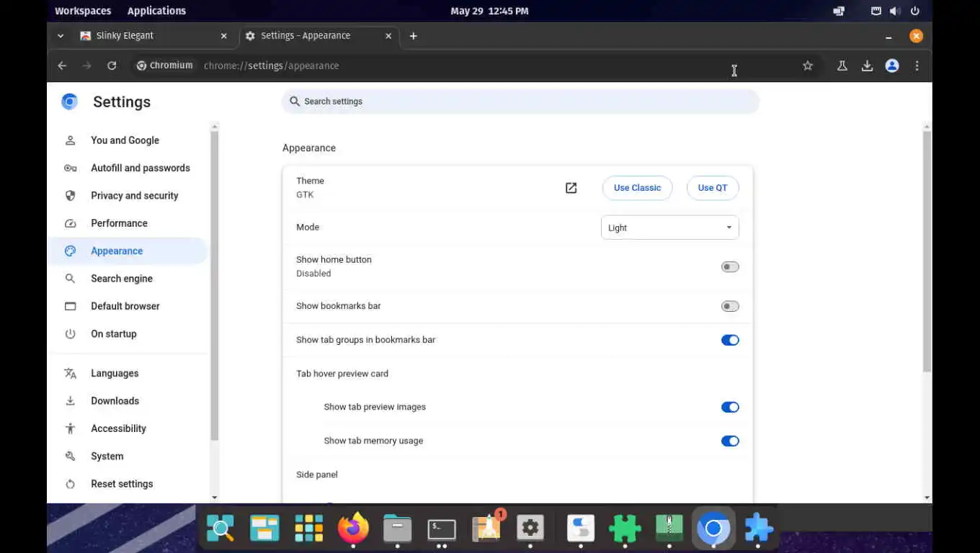Open the Chrome Labs flask icon
This screenshot has height=553, width=980.
pos(842,66)
